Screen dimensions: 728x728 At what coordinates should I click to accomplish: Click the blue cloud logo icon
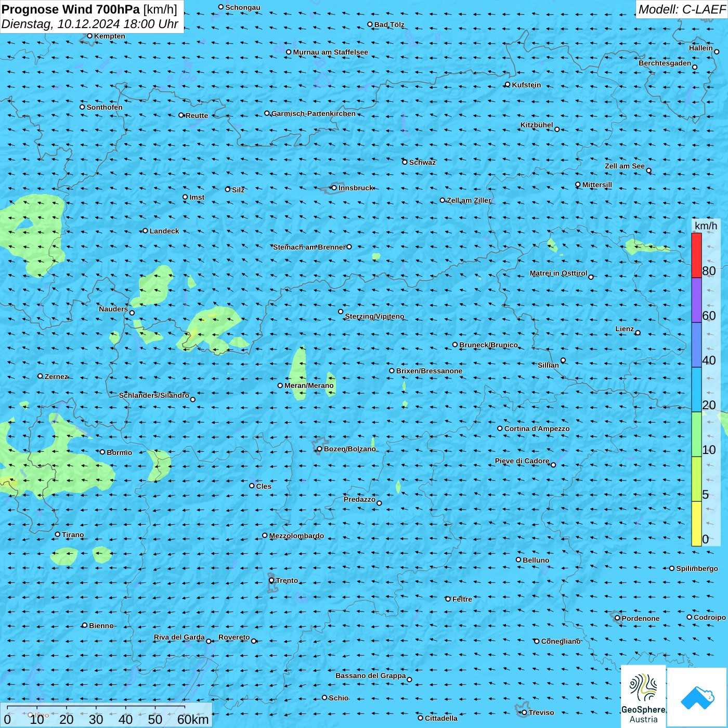pyautogui.click(x=697, y=697)
